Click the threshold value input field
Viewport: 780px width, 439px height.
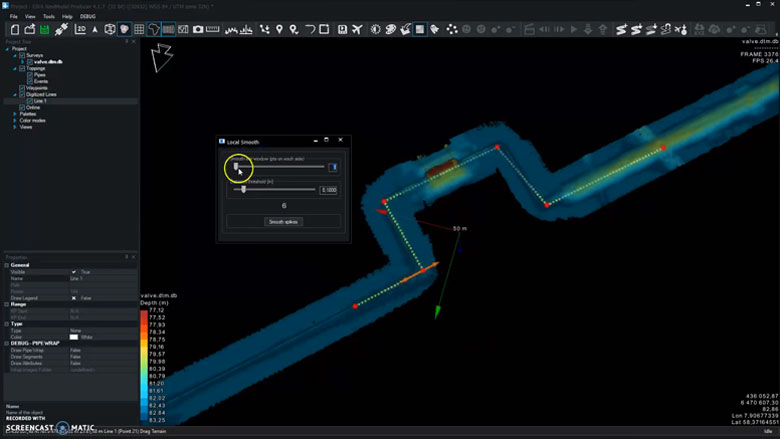coord(328,189)
